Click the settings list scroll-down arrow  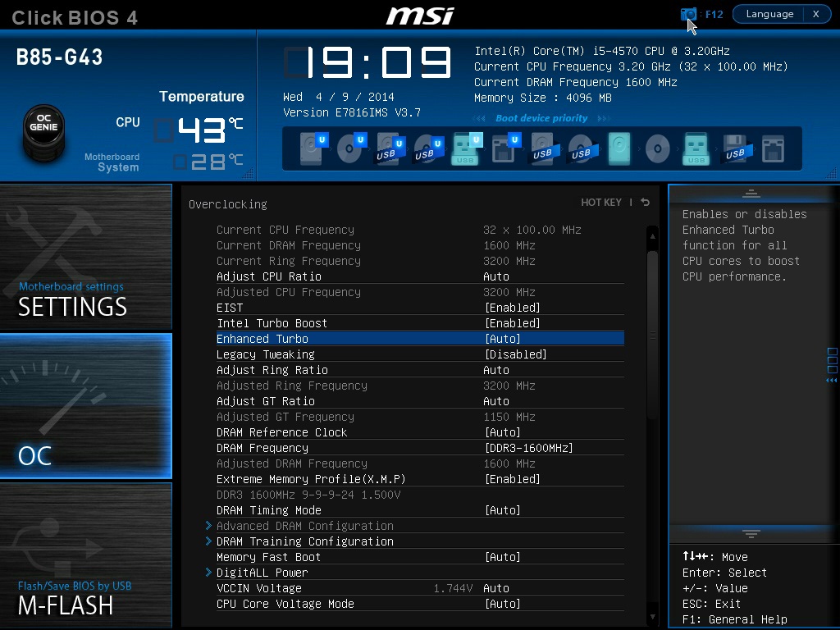tap(652, 617)
